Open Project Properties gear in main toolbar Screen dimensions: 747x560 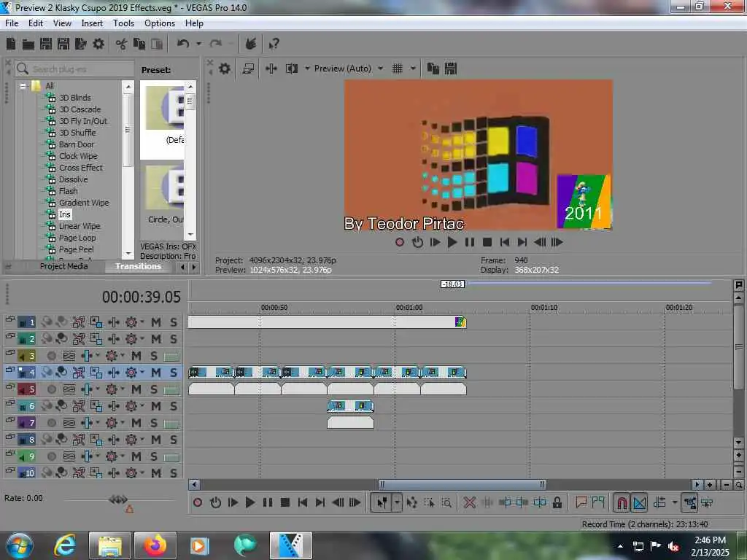click(x=98, y=44)
